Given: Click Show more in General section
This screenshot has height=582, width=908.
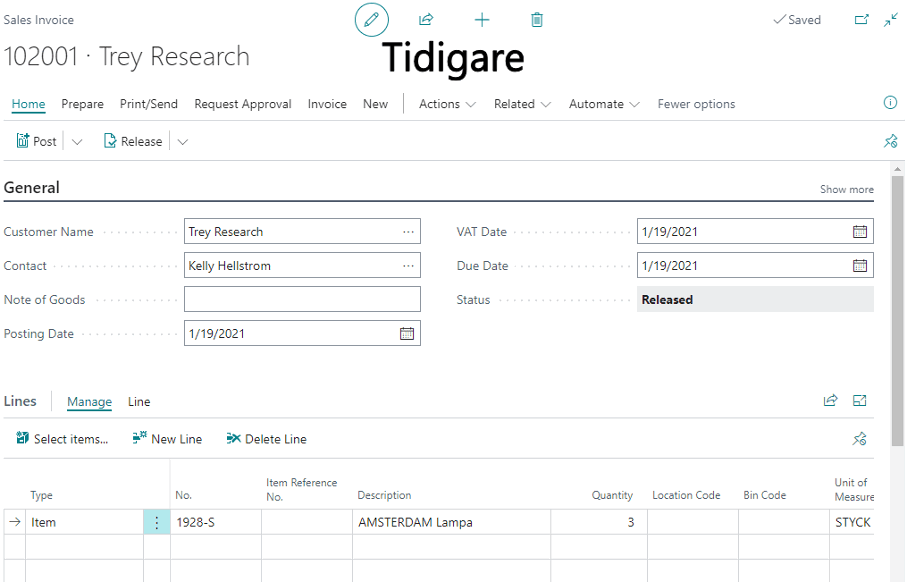Looking at the screenshot, I should click(x=847, y=189).
